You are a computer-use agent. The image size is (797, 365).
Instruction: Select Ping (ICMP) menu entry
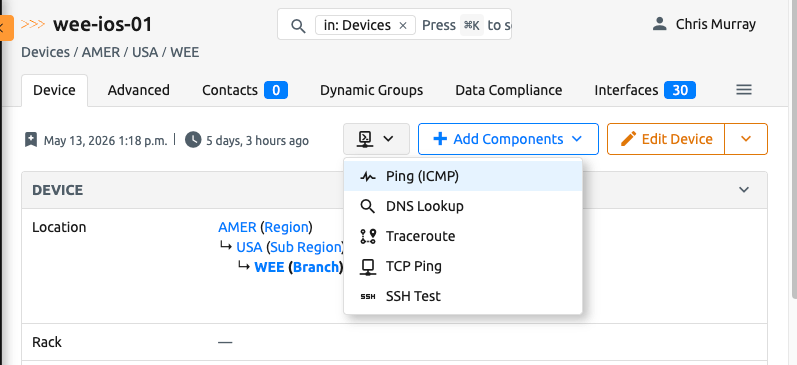(x=463, y=176)
